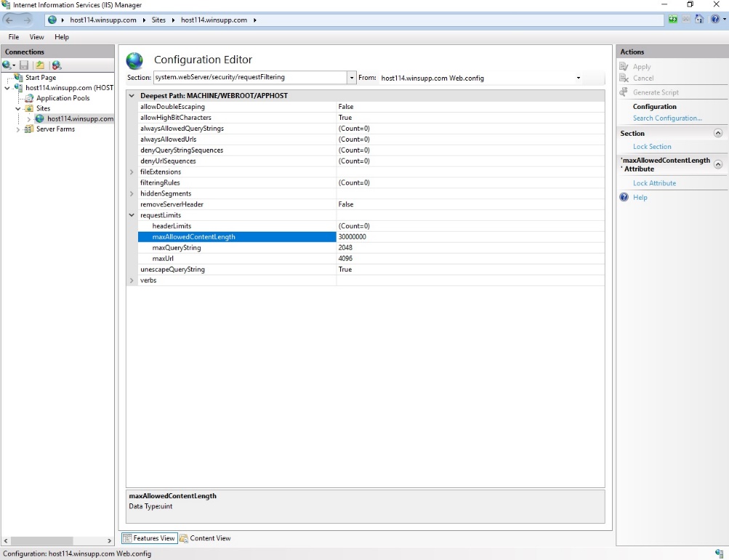Click the Application Pools icon in tree
729x560 pixels.
tap(29, 98)
